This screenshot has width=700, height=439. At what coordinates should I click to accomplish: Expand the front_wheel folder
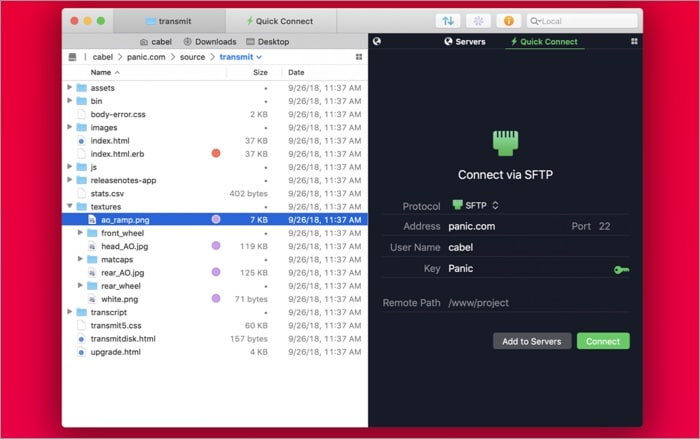pyautogui.click(x=80, y=232)
